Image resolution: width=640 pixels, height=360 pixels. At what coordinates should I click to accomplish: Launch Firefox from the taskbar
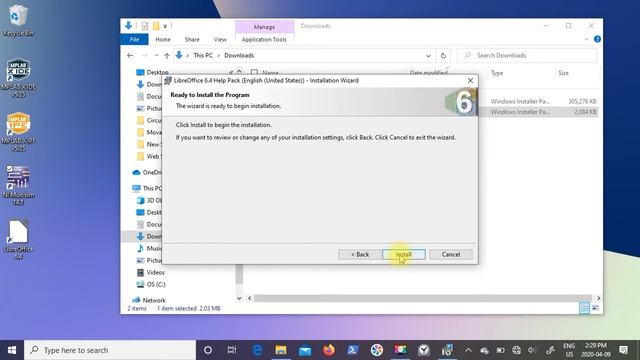[x=329, y=350]
